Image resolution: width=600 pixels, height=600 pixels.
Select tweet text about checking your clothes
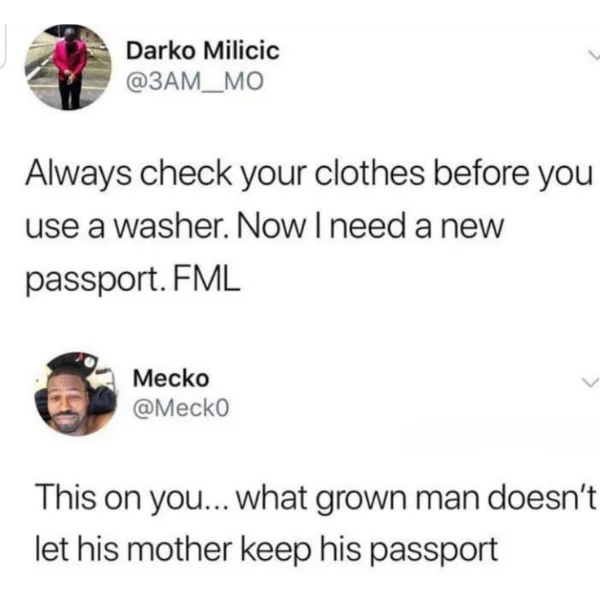pos(308,227)
